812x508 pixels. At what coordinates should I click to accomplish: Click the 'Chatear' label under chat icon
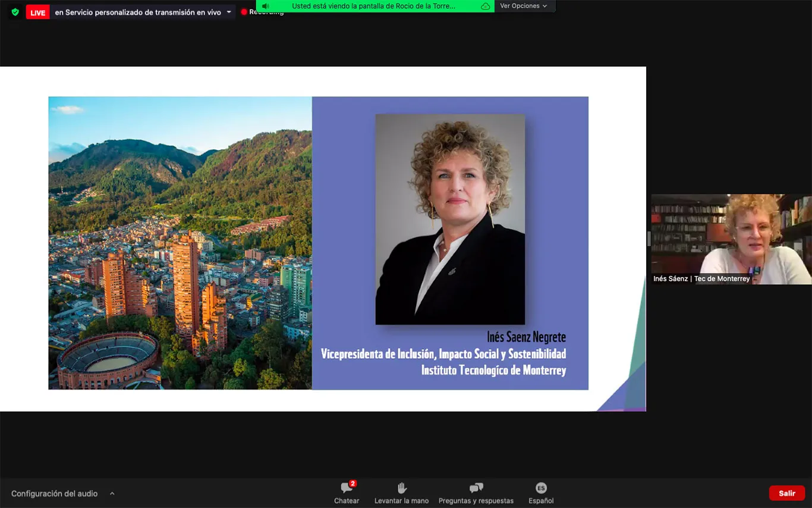click(x=347, y=501)
